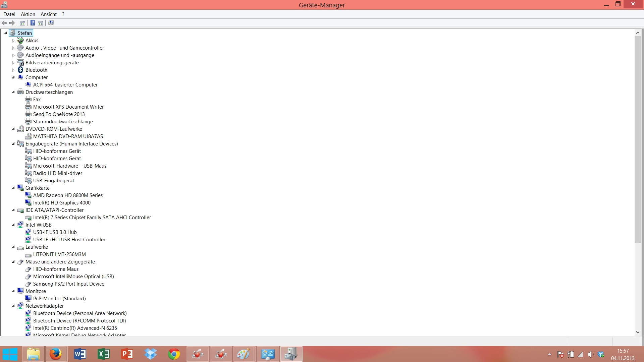This screenshot has height=362, width=644.
Task: Click the blue Help question mark icon
Action: point(33,23)
